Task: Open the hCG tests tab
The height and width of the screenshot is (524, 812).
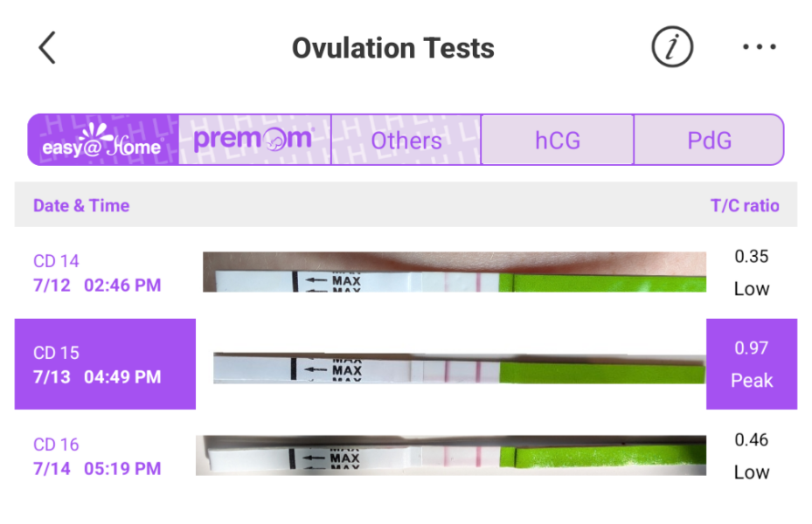Action: pos(557,140)
